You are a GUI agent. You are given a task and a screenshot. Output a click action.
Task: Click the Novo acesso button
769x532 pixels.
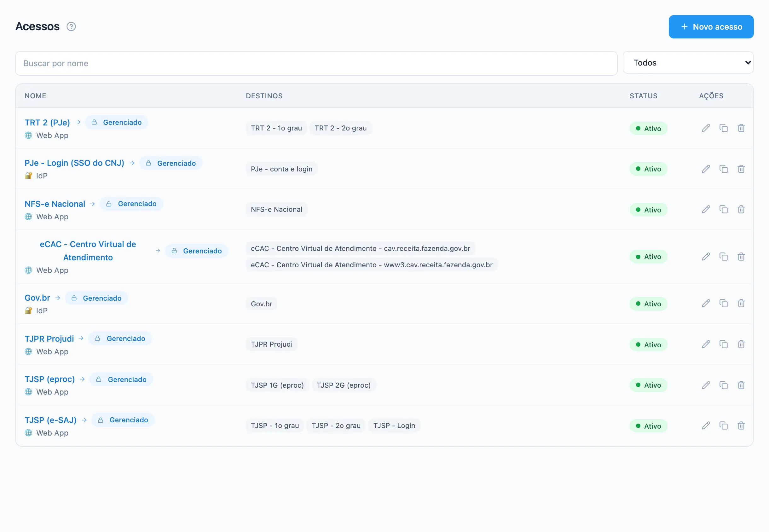click(x=711, y=27)
